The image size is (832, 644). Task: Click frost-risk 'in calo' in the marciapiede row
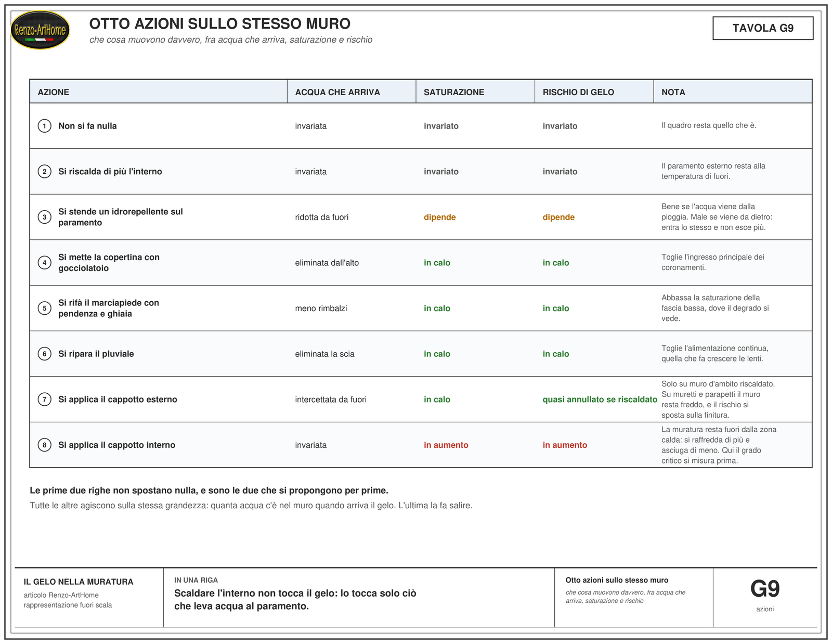(x=556, y=308)
